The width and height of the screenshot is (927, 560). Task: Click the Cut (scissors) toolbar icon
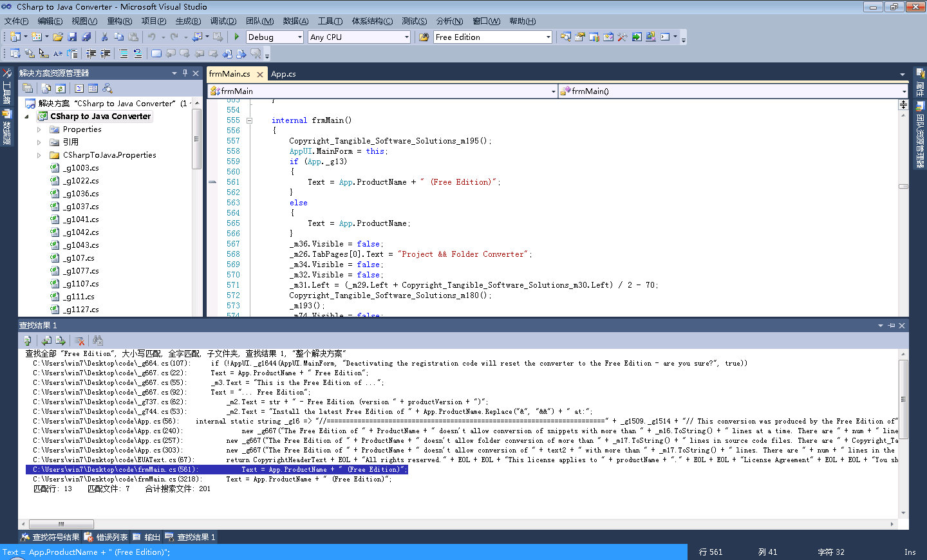coord(104,37)
